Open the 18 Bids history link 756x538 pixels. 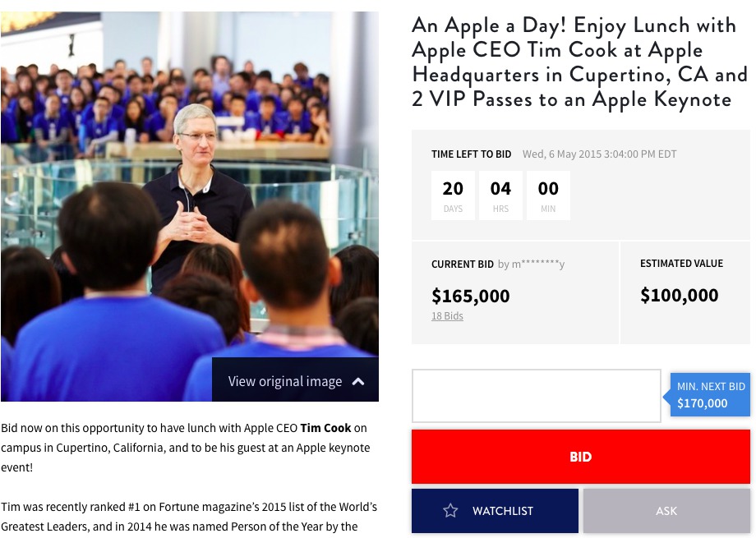point(447,316)
